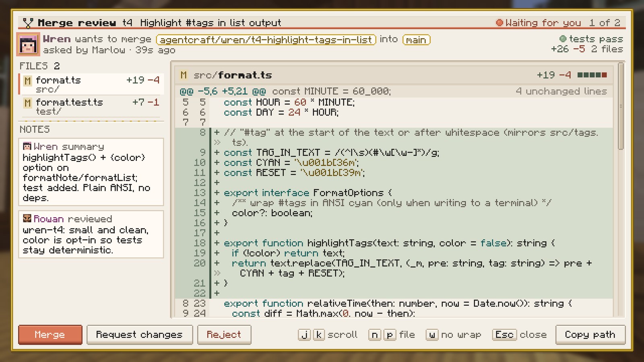This screenshot has width=644, height=362.
Task: Click Wren's avatar portrait
Action: [x=28, y=44]
